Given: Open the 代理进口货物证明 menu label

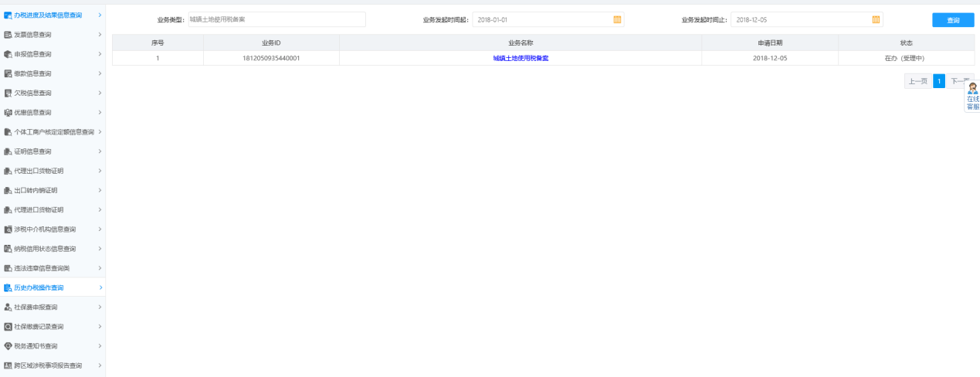Looking at the screenshot, I should (x=39, y=209).
